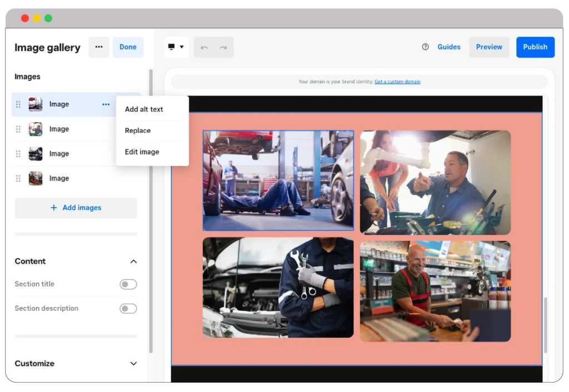Choose Replace from the context menu
Image resolution: width=569 pixels, height=392 pixels.
[x=137, y=130]
